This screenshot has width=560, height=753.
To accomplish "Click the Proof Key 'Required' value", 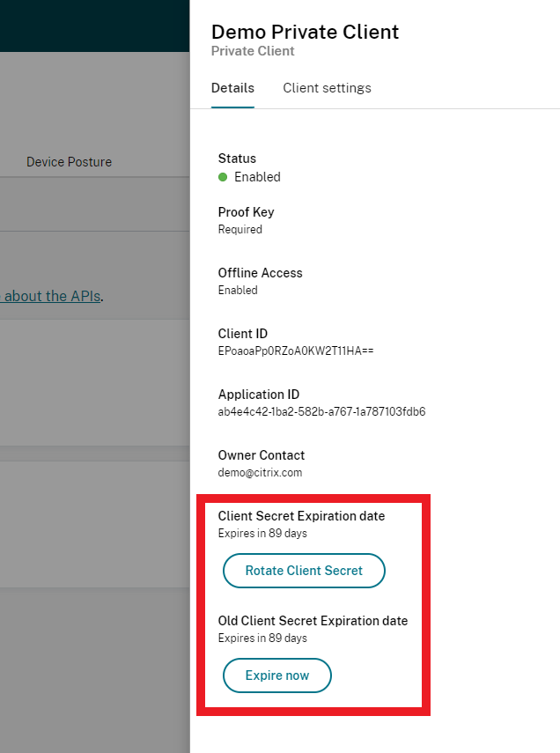I will tap(240, 229).
